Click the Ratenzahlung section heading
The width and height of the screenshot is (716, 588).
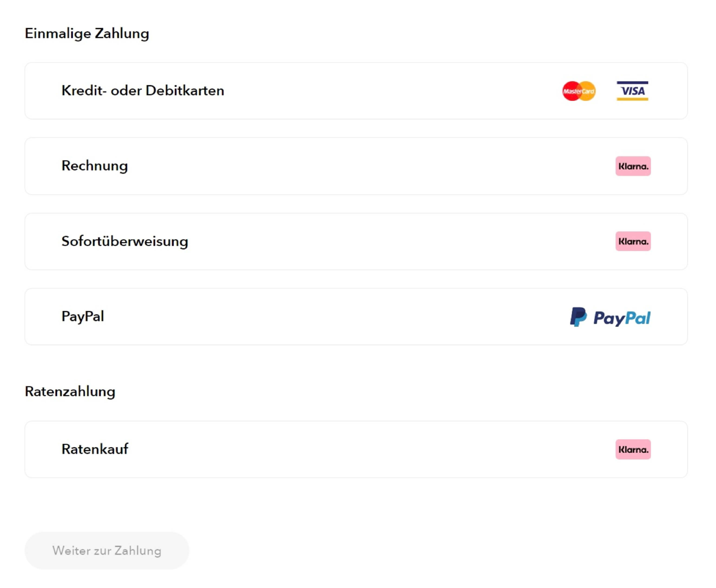coord(70,391)
